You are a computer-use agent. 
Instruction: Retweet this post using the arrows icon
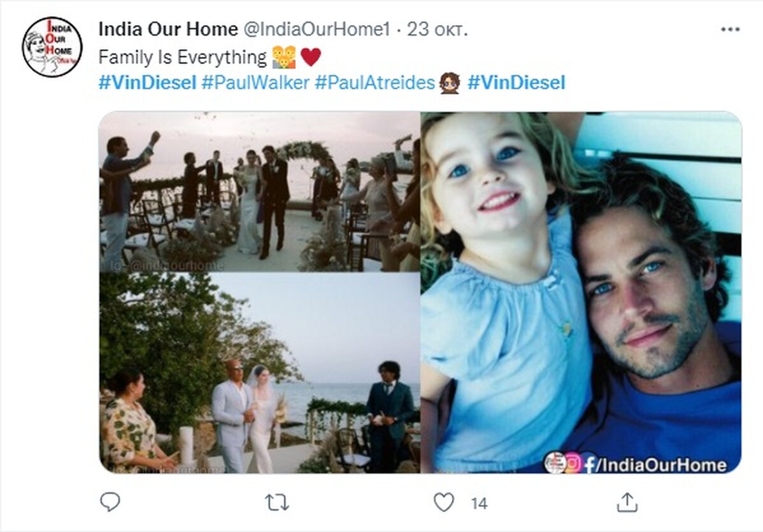(277, 502)
